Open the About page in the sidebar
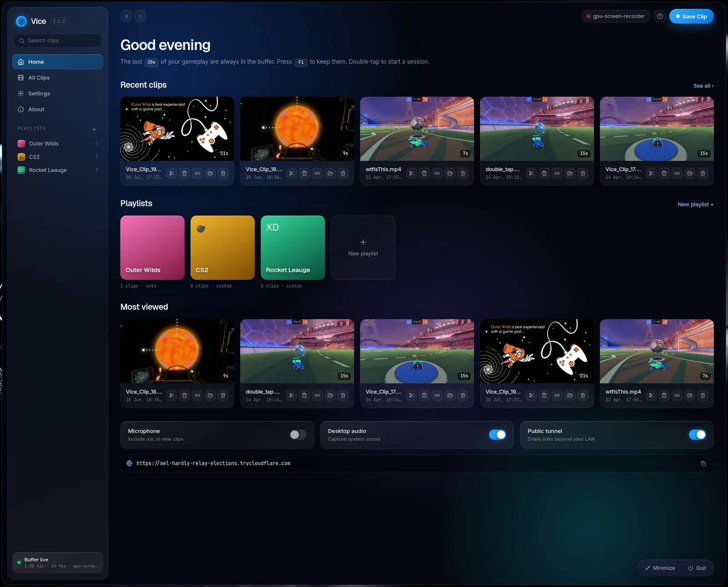The width and height of the screenshot is (728, 587). click(58, 110)
